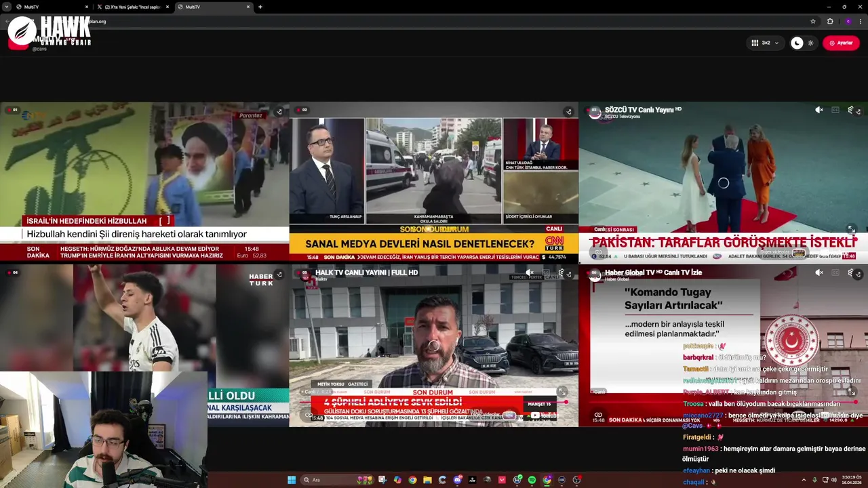Select the active third MultiTV tab

click(214, 7)
